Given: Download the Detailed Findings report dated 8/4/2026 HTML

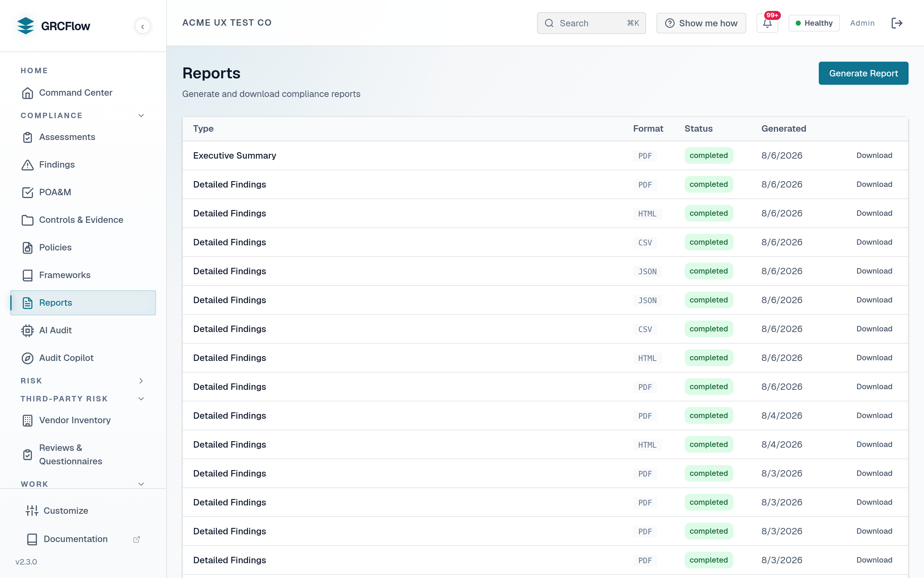Looking at the screenshot, I should [x=874, y=445].
